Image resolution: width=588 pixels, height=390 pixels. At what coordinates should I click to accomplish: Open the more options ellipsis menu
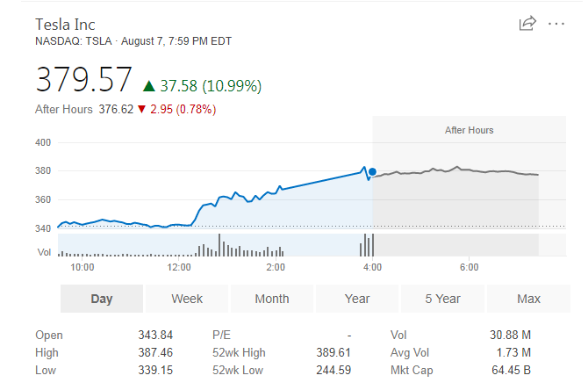(556, 24)
